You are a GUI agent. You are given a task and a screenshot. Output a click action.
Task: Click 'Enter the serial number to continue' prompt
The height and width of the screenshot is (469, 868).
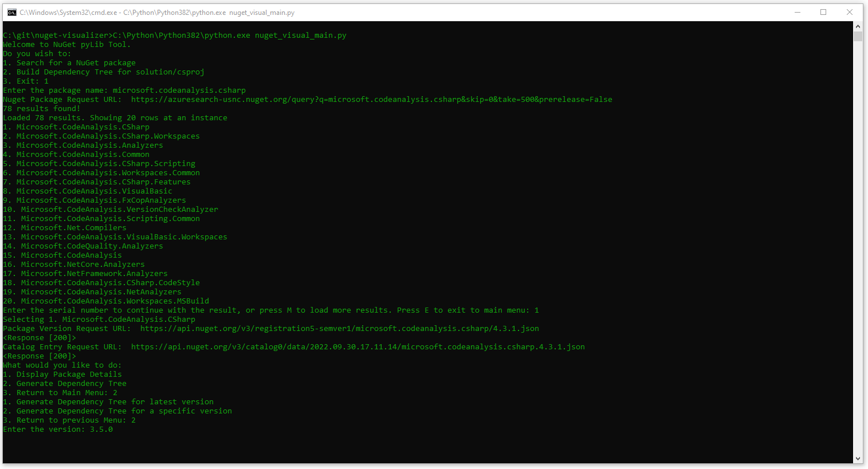click(x=271, y=310)
